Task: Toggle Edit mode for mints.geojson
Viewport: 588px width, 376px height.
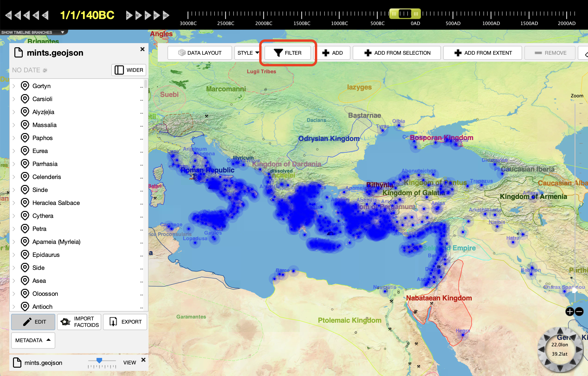Action: (x=33, y=322)
